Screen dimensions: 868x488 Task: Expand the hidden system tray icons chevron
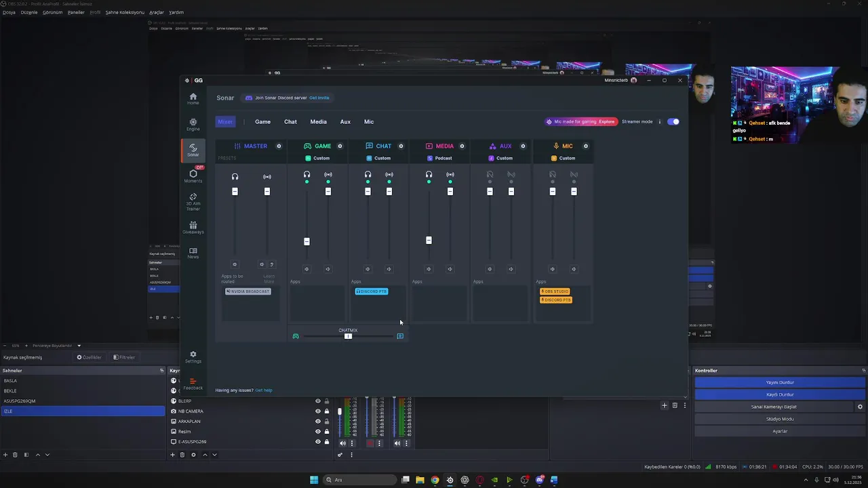click(806, 480)
